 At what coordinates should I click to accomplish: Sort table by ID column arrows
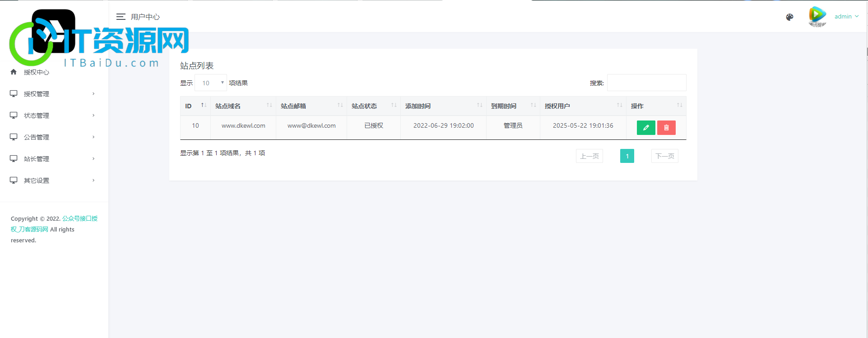coord(204,105)
